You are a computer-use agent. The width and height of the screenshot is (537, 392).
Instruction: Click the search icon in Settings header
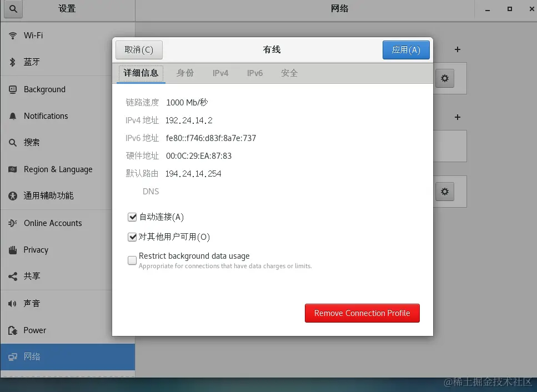13,8
